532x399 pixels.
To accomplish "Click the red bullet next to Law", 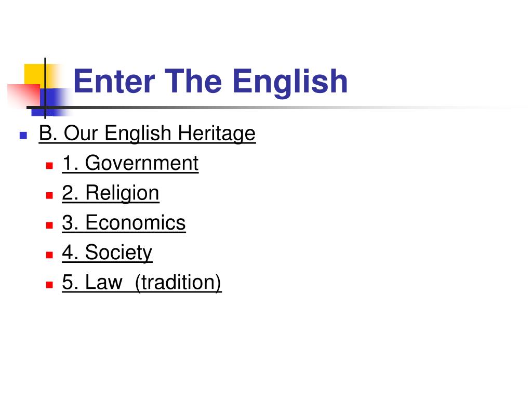I will pyautogui.click(x=49, y=285).
